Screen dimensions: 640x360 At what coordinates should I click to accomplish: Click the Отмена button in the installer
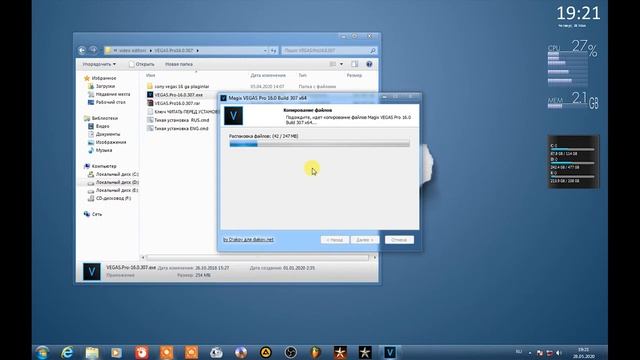point(399,240)
